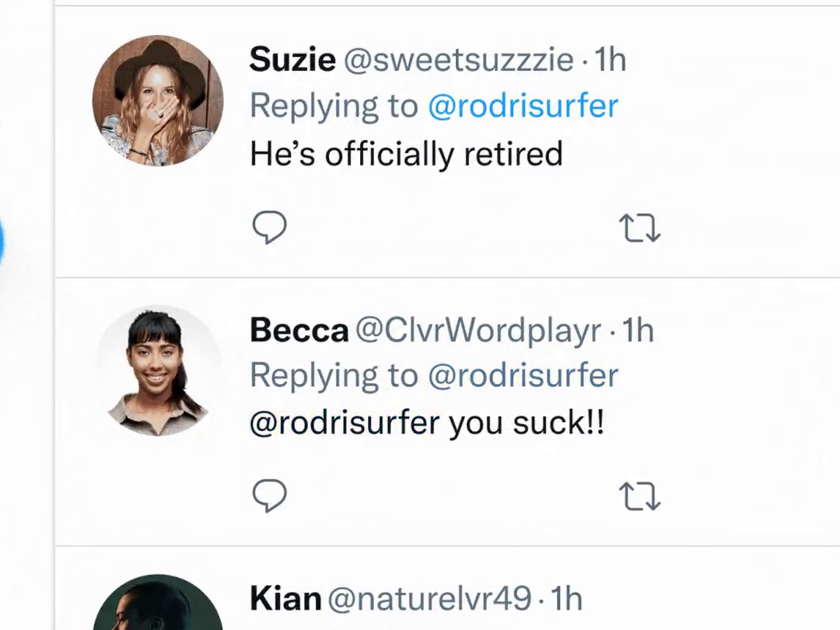Retweet Becca's "you suck!!" tweet

point(639,496)
